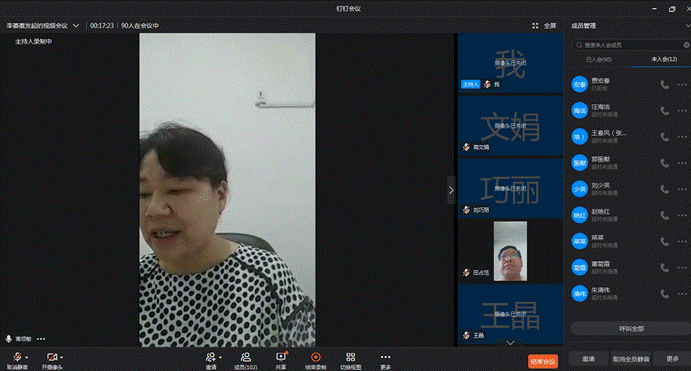Viewport: 691px width, 371px height.
Task: Call 贾宏春 with phone icon
Action: [665, 84]
